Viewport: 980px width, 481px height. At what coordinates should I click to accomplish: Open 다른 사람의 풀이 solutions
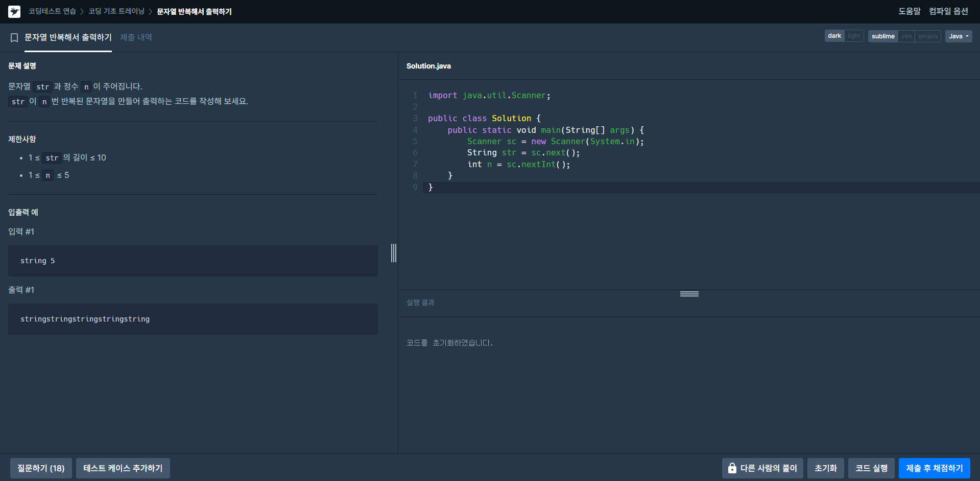(x=762, y=468)
